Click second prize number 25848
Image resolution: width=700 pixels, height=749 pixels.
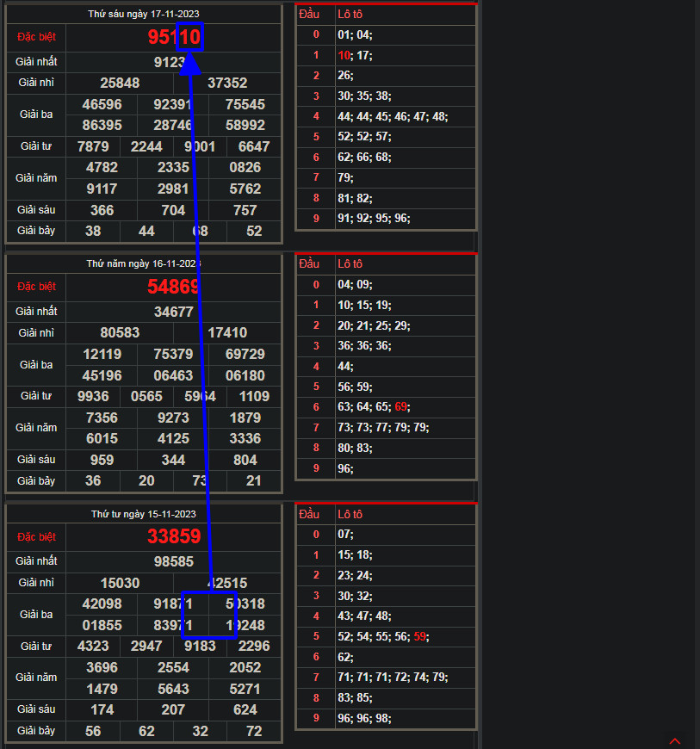click(x=120, y=84)
